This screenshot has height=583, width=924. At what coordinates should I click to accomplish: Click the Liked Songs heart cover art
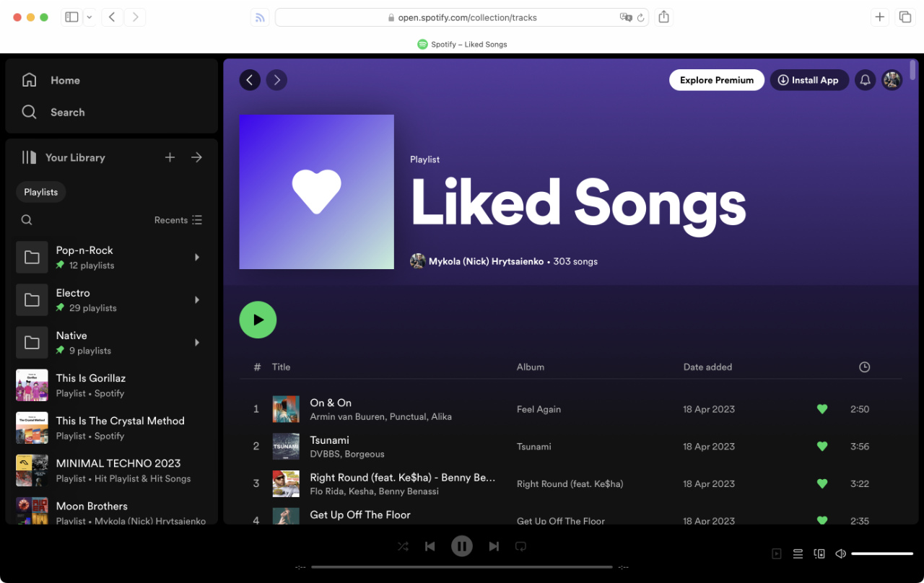(x=316, y=192)
